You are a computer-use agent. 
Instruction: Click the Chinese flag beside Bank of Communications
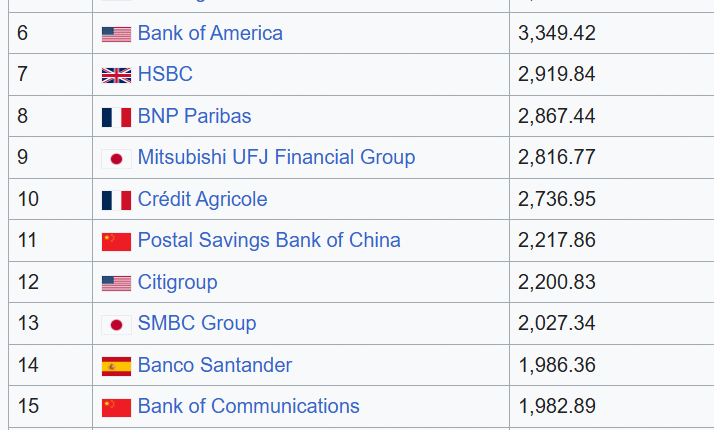[116, 407]
